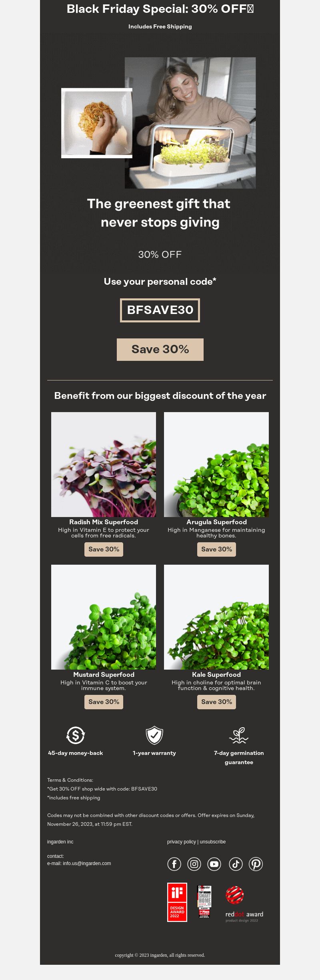Click Save 30% under Mustard Superfood
This screenshot has width=320, height=980.
pyautogui.click(x=104, y=702)
